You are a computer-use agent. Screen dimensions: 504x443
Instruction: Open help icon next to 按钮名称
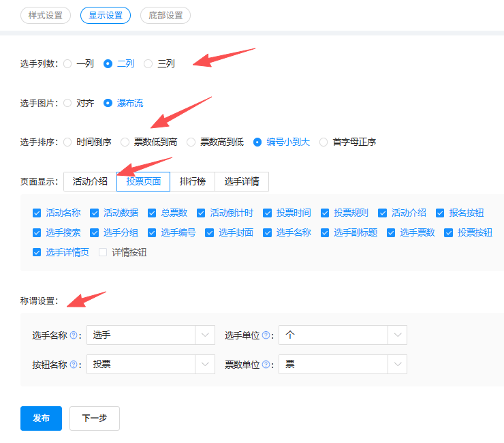pyautogui.click(x=74, y=365)
